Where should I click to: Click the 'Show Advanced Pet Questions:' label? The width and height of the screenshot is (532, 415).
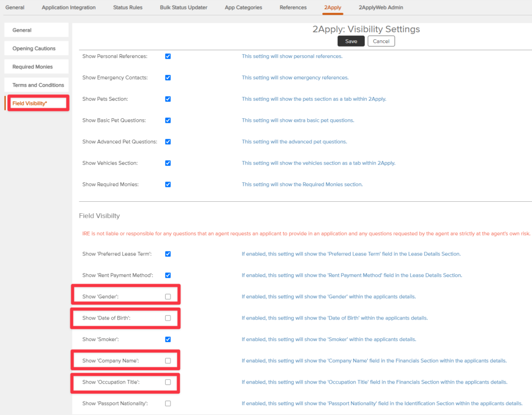(x=120, y=142)
